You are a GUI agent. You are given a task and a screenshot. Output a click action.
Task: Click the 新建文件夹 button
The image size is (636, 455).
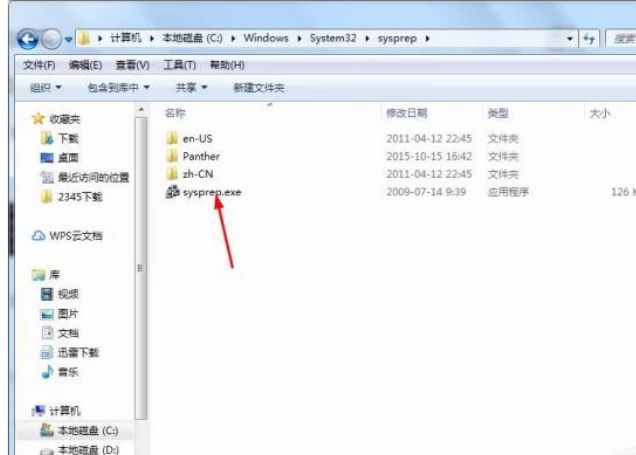click(x=259, y=87)
